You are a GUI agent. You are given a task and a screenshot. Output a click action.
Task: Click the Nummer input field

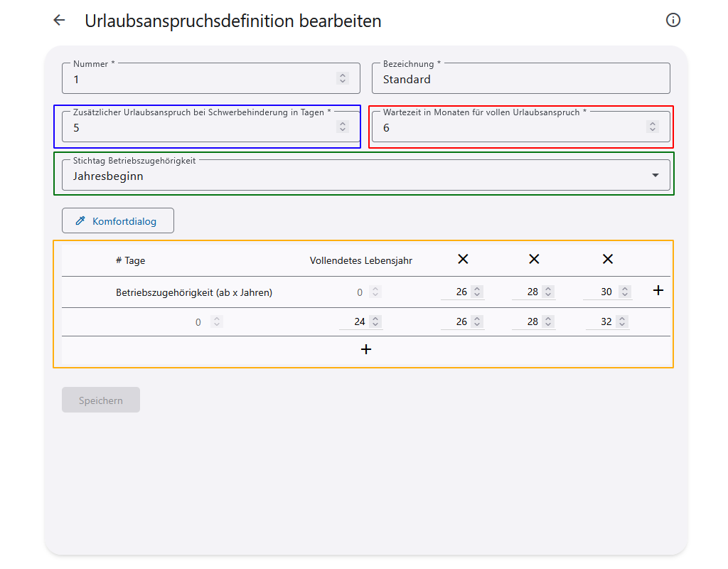click(x=199, y=79)
